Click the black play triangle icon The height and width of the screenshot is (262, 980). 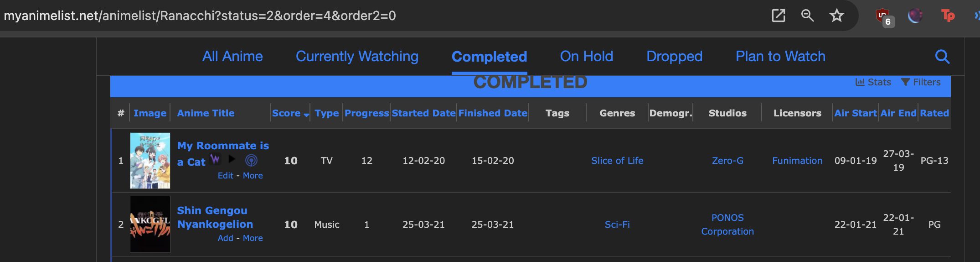(x=232, y=159)
